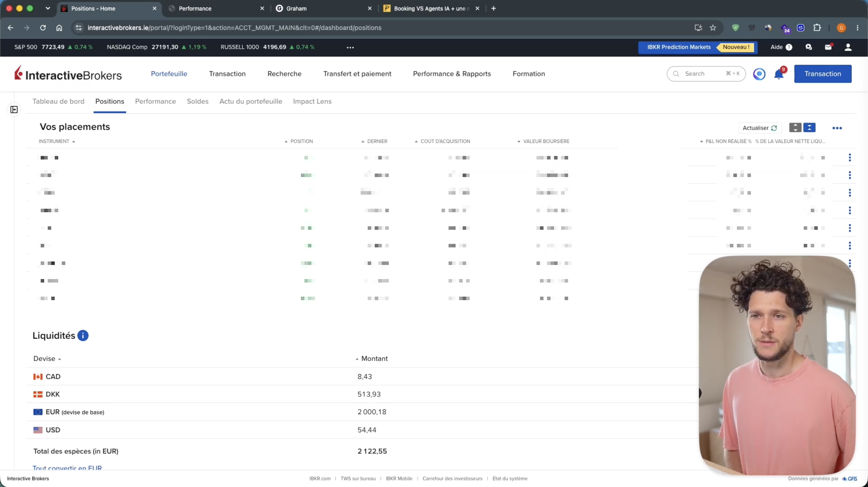This screenshot has width=868, height=487.
Task: Open the mail messages envelope icon
Action: click(828, 47)
